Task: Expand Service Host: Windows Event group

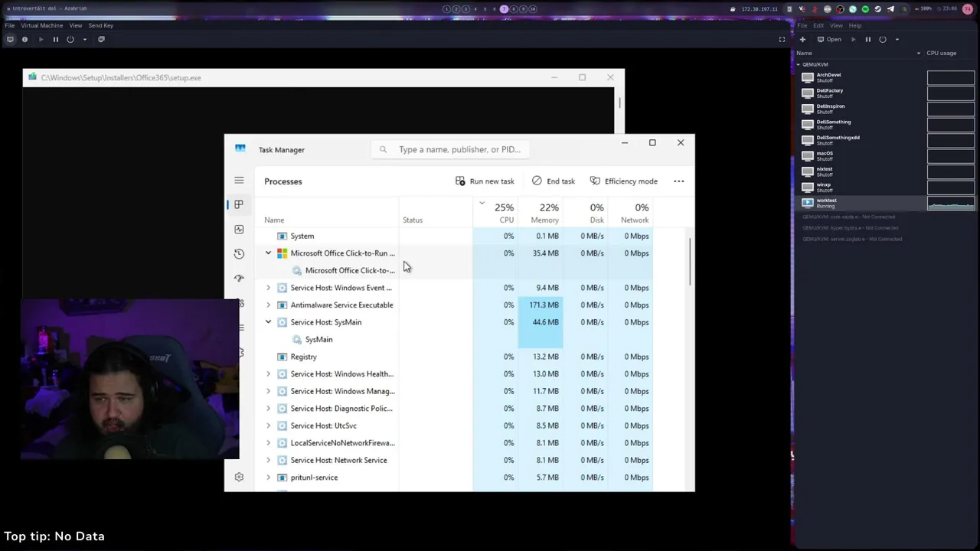Action: [268, 288]
